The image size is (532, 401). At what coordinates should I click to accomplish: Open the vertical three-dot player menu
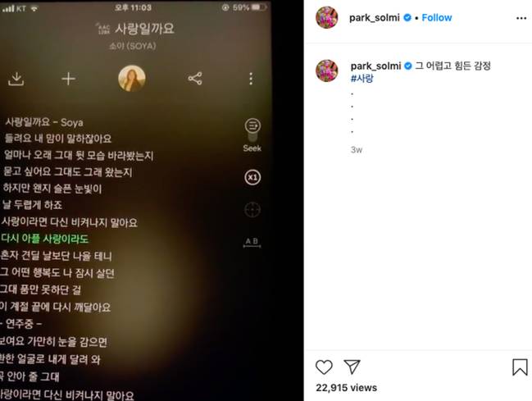(251, 79)
